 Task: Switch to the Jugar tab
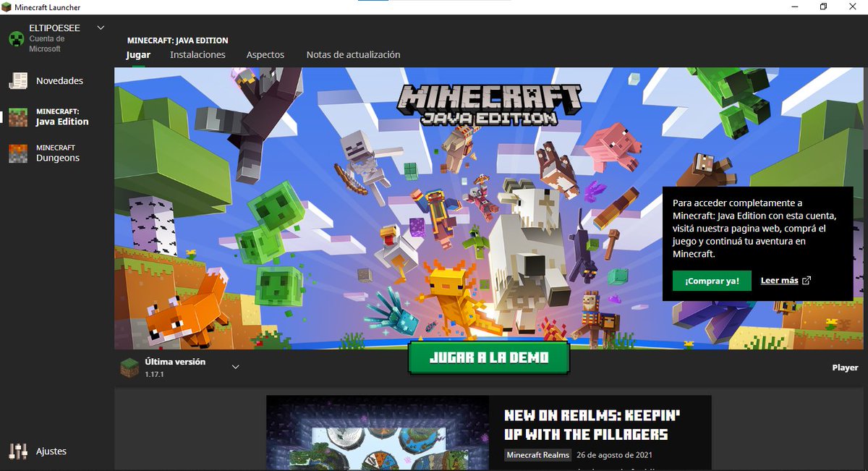point(138,54)
